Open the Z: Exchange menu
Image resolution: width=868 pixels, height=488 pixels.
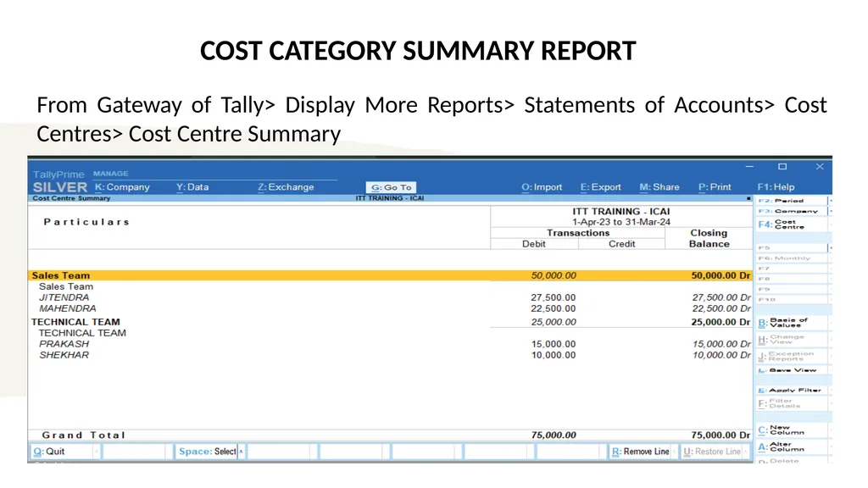click(287, 187)
